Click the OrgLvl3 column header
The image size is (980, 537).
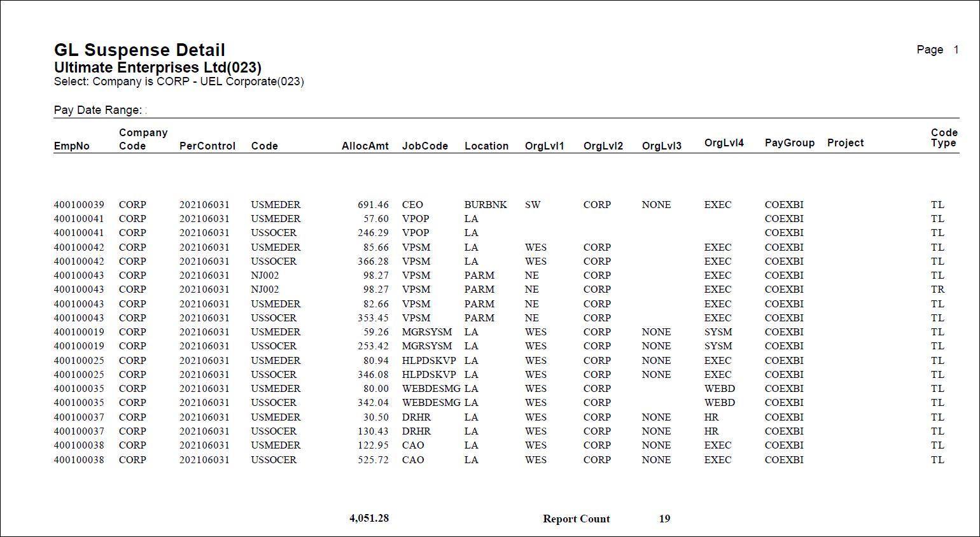[x=662, y=146]
